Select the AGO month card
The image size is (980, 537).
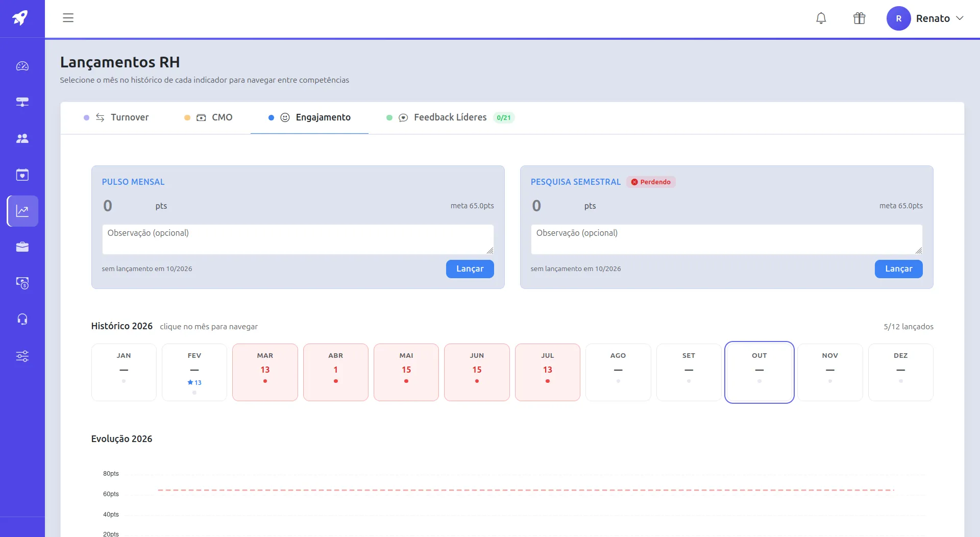tap(618, 372)
